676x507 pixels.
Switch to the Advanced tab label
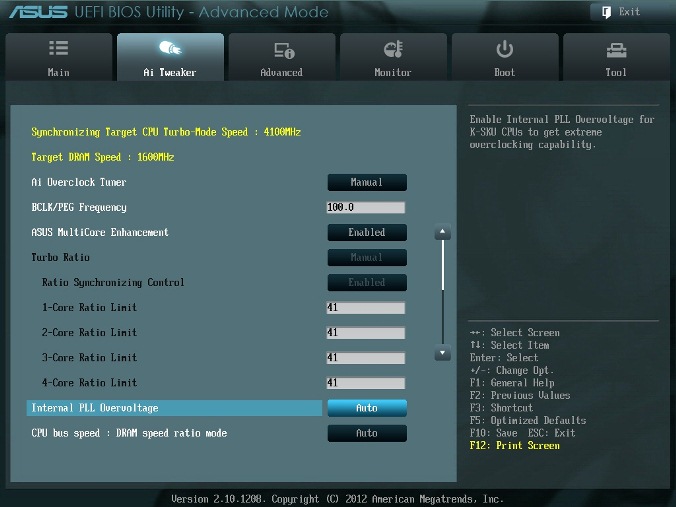[282, 72]
